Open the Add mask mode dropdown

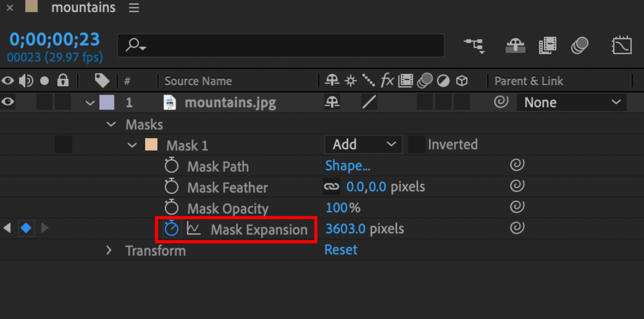tap(363, 144)
